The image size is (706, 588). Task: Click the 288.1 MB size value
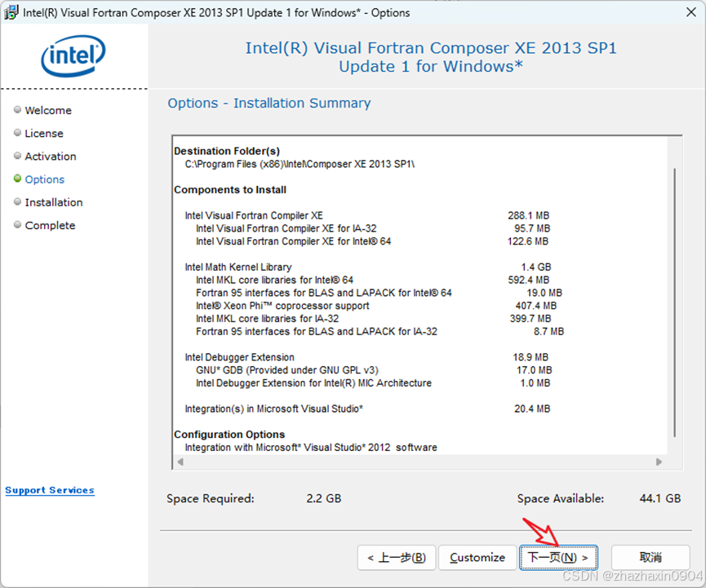click(x=529, y=215)
